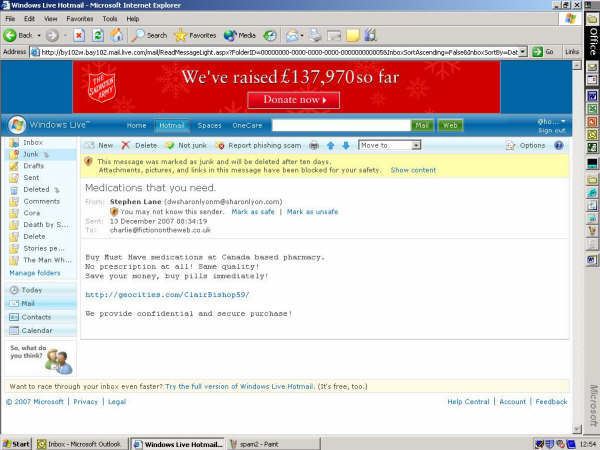Open Hotmail Options

coord(525,145)
